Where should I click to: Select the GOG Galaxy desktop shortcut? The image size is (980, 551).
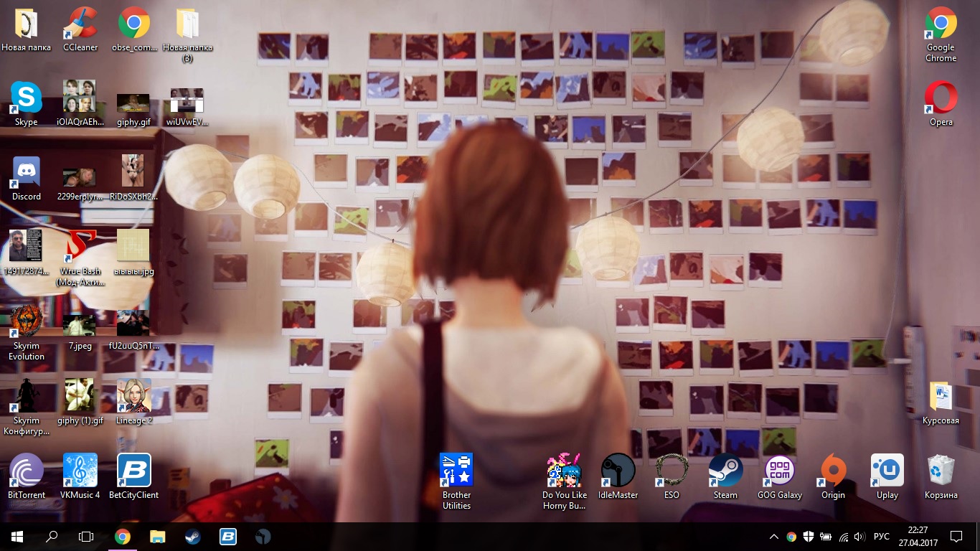click(780, 476)
